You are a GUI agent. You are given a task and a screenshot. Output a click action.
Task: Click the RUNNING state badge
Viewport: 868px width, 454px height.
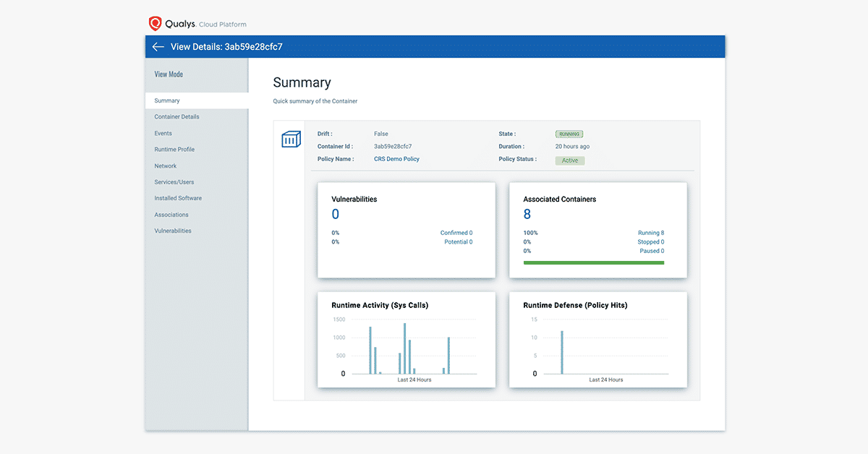point(569,134)
